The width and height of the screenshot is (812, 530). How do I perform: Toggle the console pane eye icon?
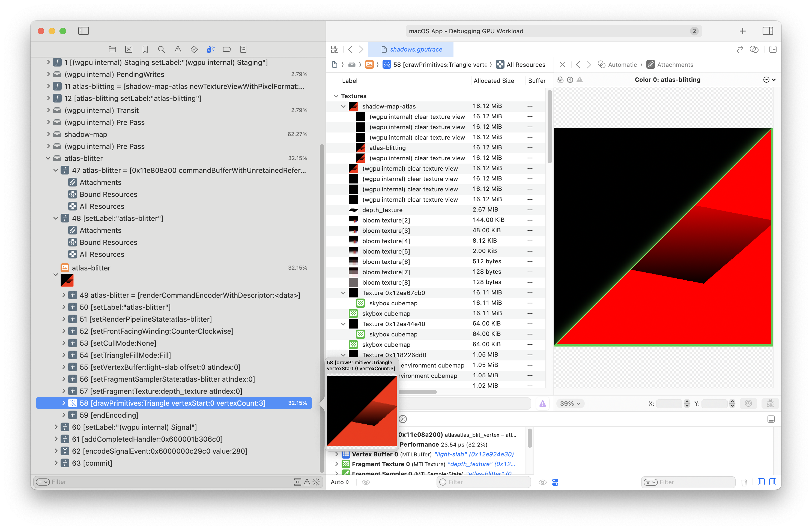[542, 482]
